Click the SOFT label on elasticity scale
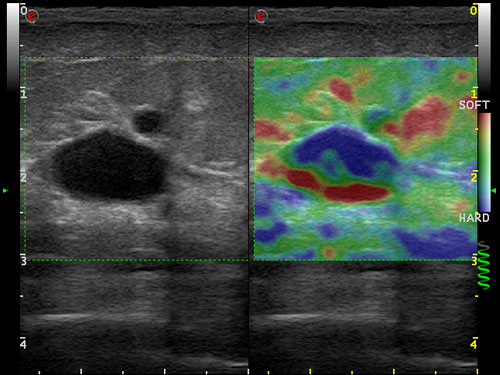This screenshot has width=500, height=375. point(474,105)
